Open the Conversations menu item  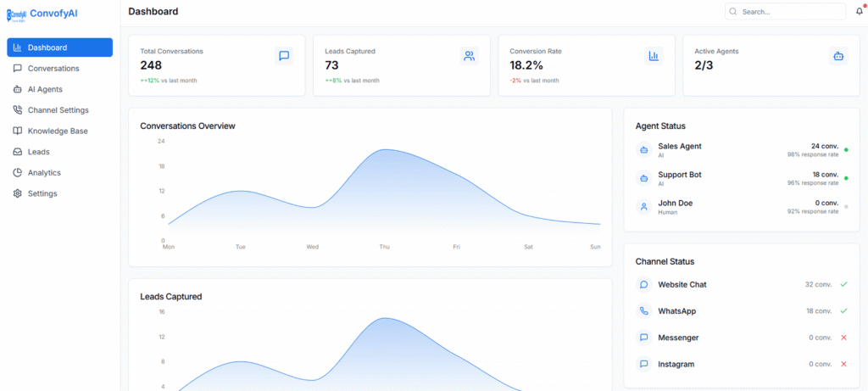(x=53, y=68)
